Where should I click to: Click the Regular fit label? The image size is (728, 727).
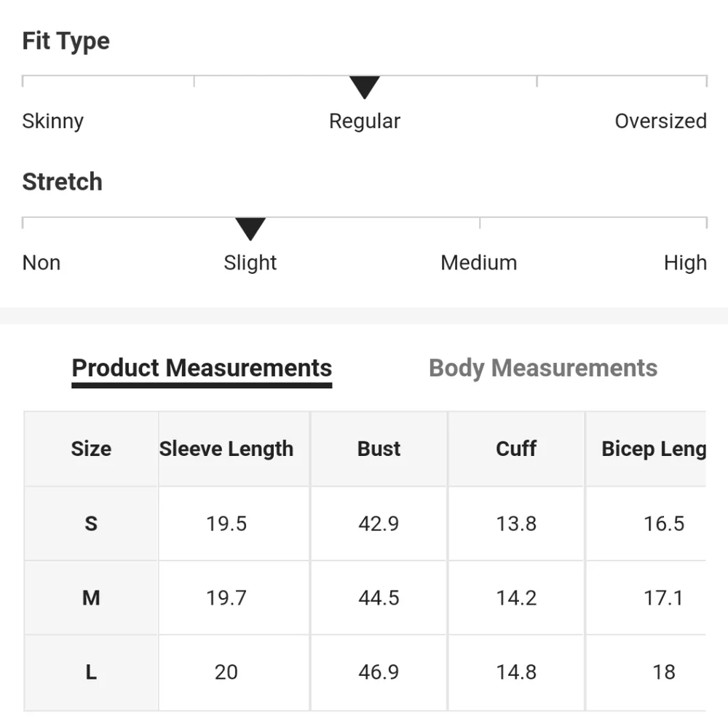(x=365, y=121)
